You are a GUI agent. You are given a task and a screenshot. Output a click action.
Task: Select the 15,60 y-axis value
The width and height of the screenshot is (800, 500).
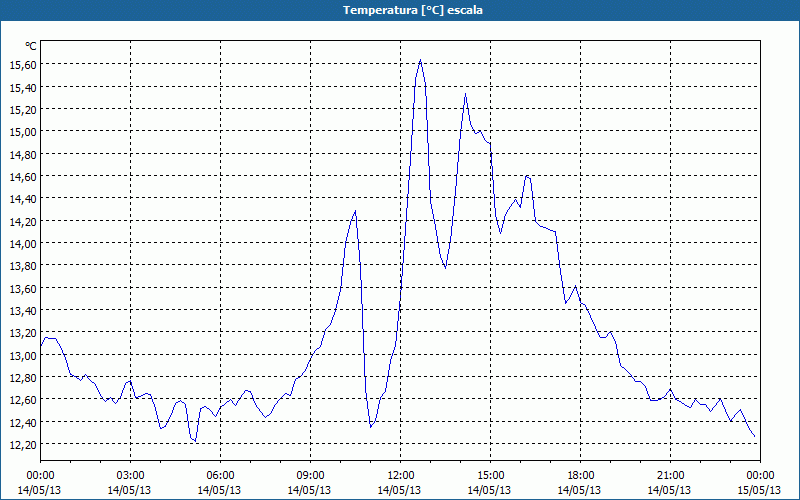pyautogui.click(x=23, y=65)
